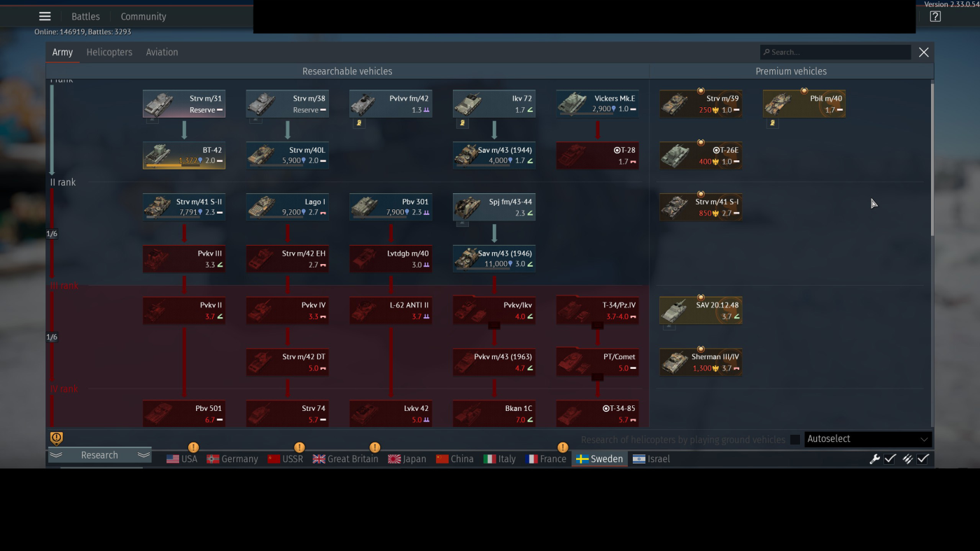Open the hamburger main menu
This screenshot has width=980, height=551.
click(x=45, y=17)
